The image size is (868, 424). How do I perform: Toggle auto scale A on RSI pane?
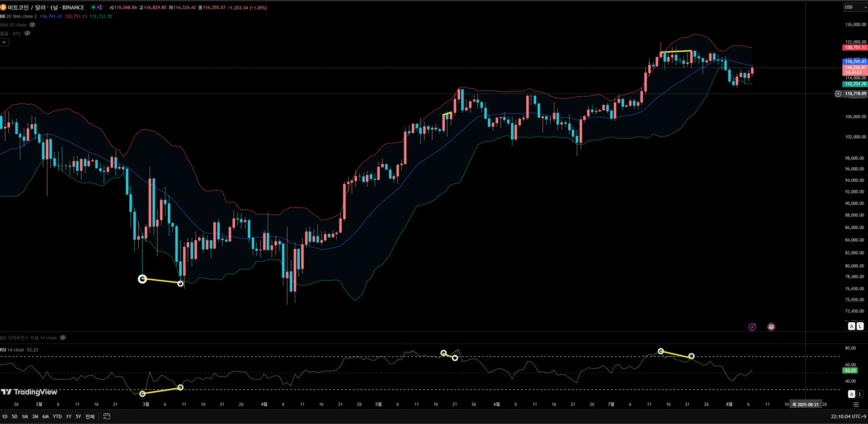click(851, 394)
